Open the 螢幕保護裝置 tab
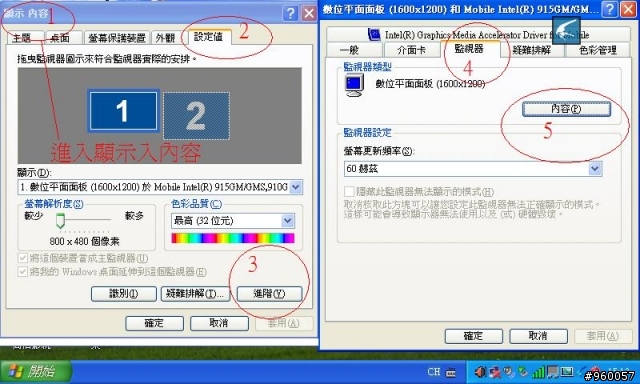 click(117, 38)
